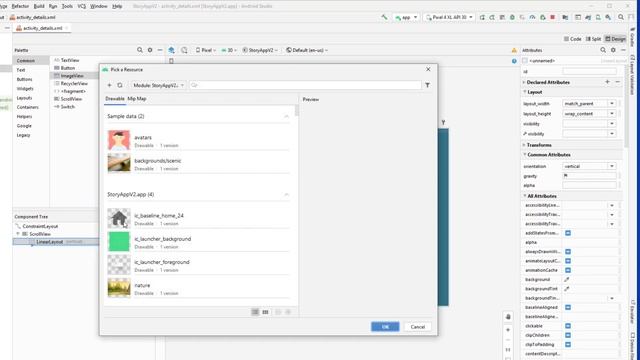Screen dimensions: 640x360
Task: Open Search Everywhere magnifier in main toolbar
Action: [x=621, y=17]
